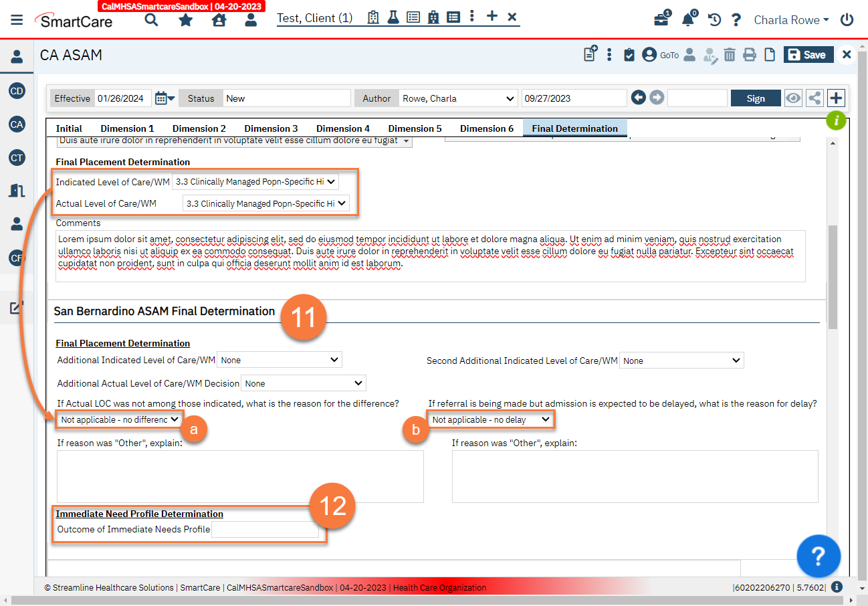This screenshot has height=606, width=868.
Task: Click the share icon beside Sign
Action: (x=815, y=98)
